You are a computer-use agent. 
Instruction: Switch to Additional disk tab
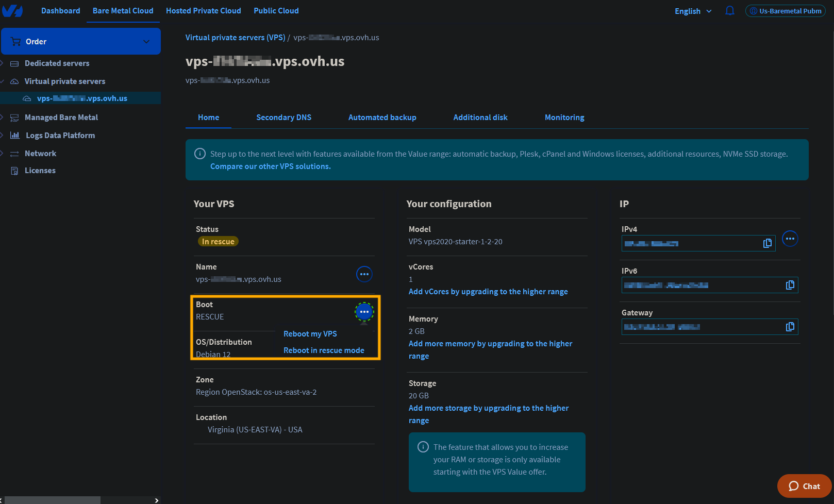480,117
